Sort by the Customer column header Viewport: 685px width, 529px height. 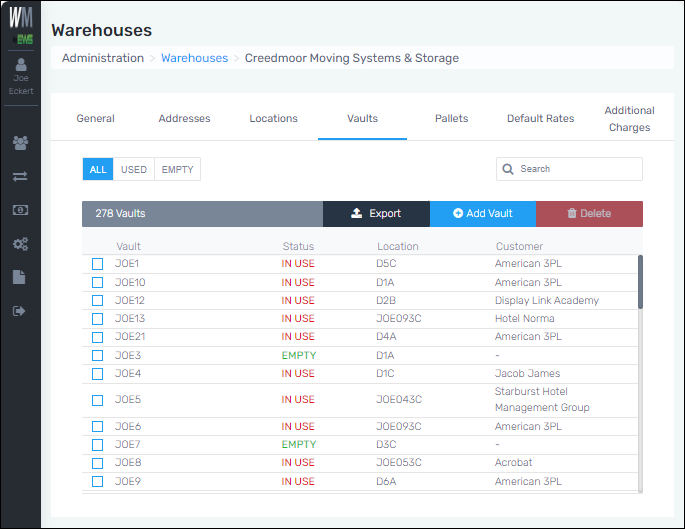[519, 246]
